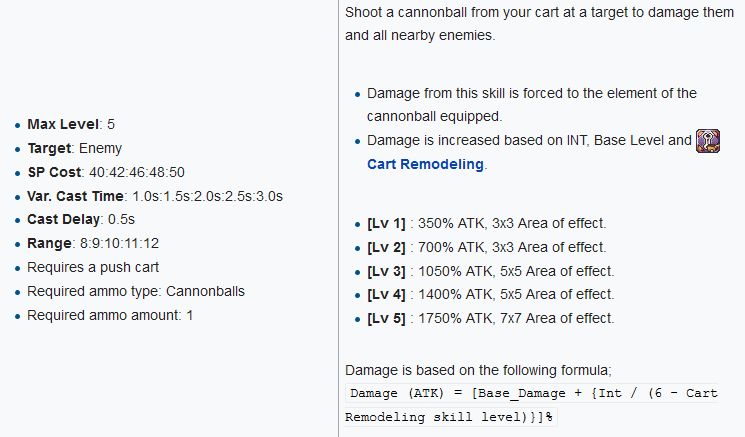This screenshot has width=745, height=437.
Task: Select the Cast Delay 0.5s line
Action: coord(84,220)
